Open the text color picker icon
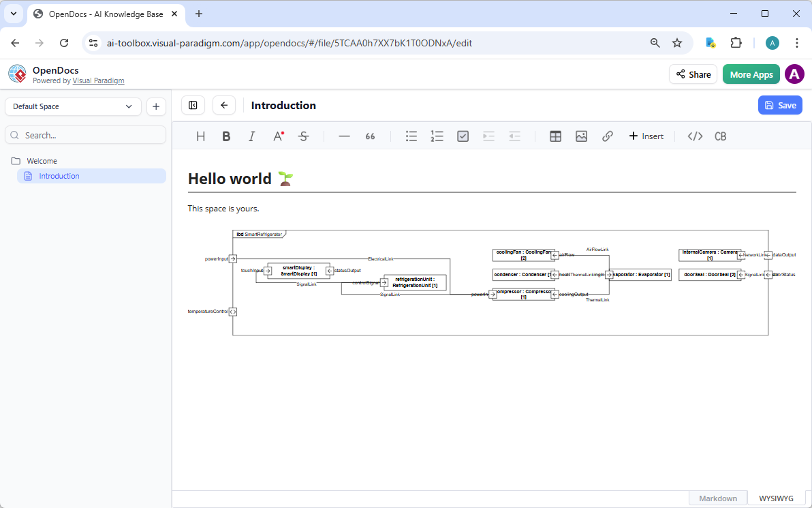812x508 pixels. [x=277, y=136]
